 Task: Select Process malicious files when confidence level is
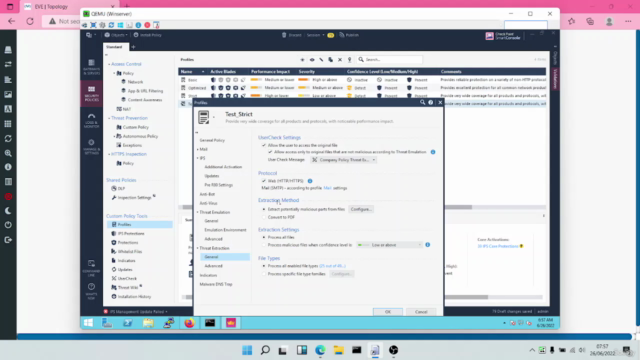point(264,245)
